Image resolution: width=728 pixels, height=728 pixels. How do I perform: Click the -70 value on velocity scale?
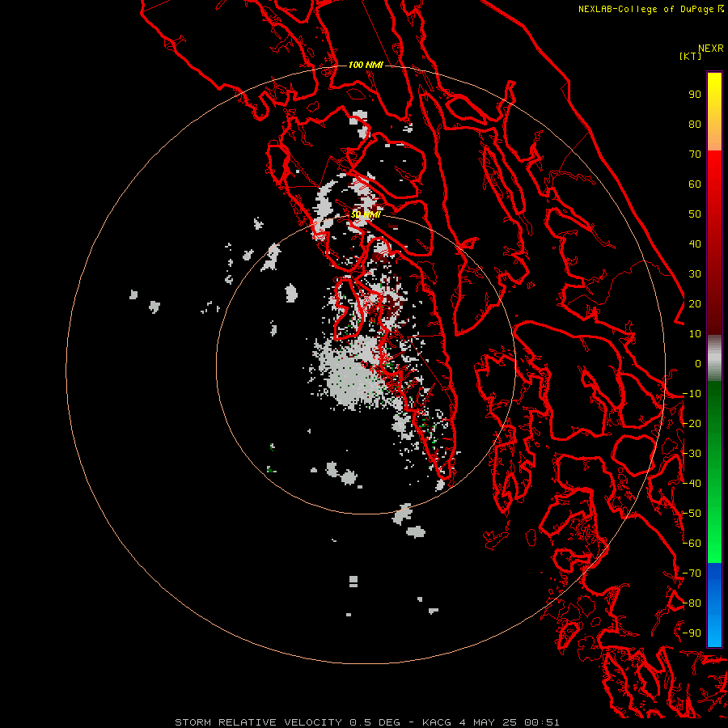(x=692, y=574)
